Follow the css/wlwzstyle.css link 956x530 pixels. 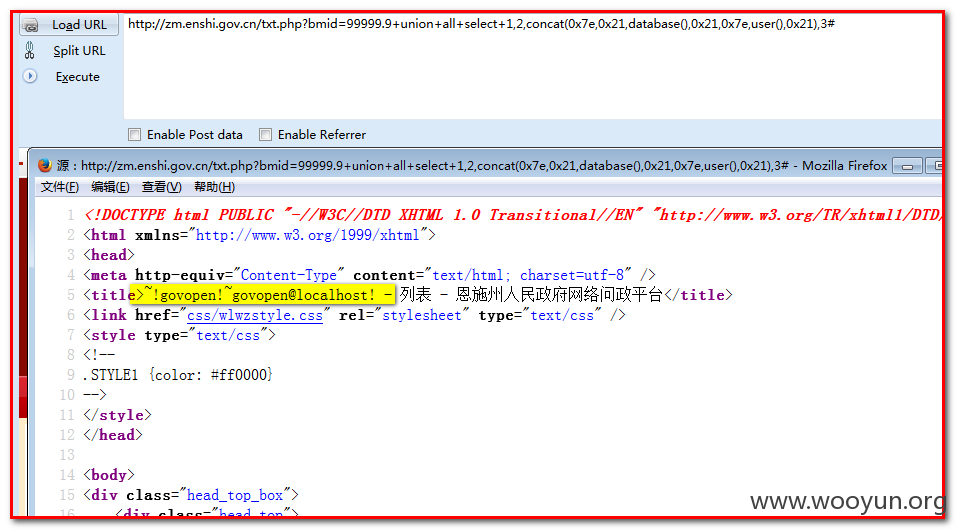tap(255, 315)
